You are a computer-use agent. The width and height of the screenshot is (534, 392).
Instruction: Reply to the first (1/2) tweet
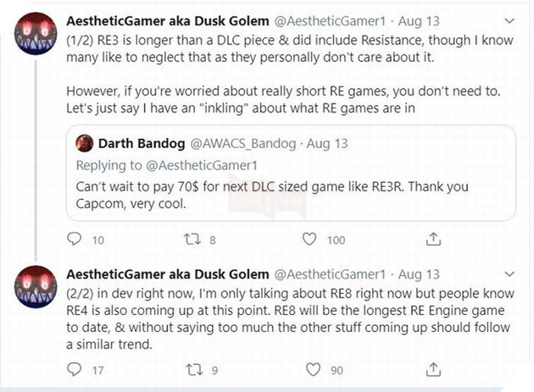(76, 240)
